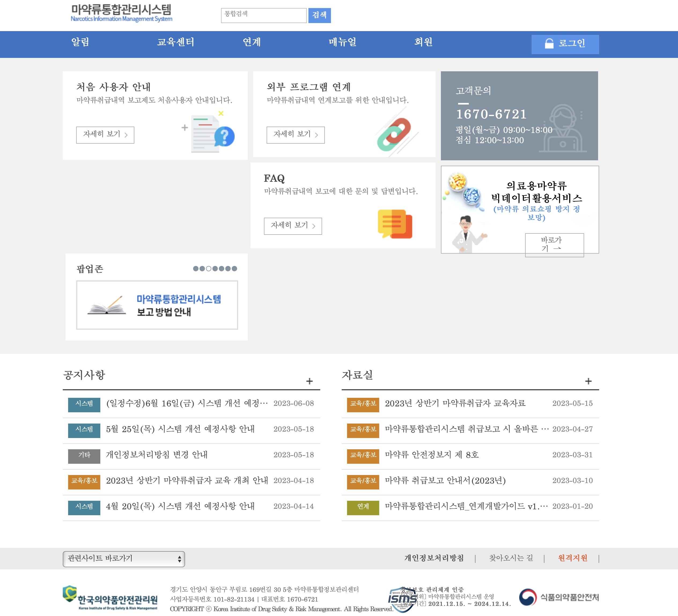Expand 자세히 보기 under FAQ

tap(293, 226)
